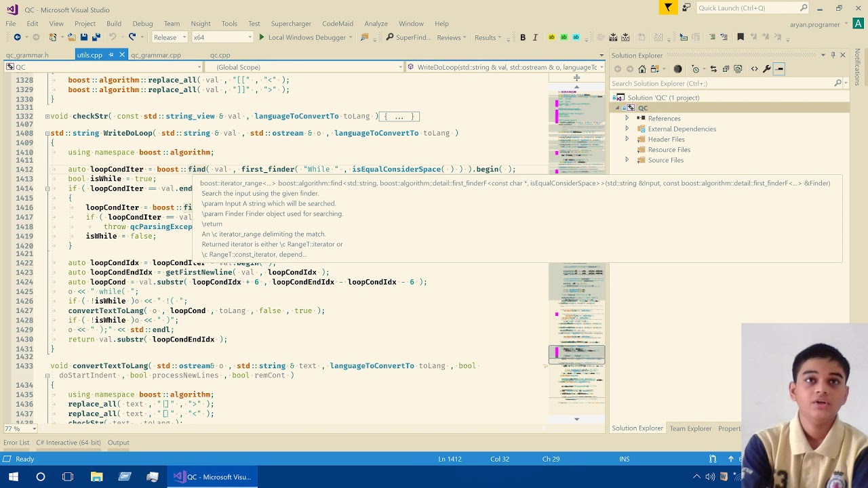This screenshot has height=488, width=868.
Task: Open the CodeMaid menu
Action: click(338, 24)
